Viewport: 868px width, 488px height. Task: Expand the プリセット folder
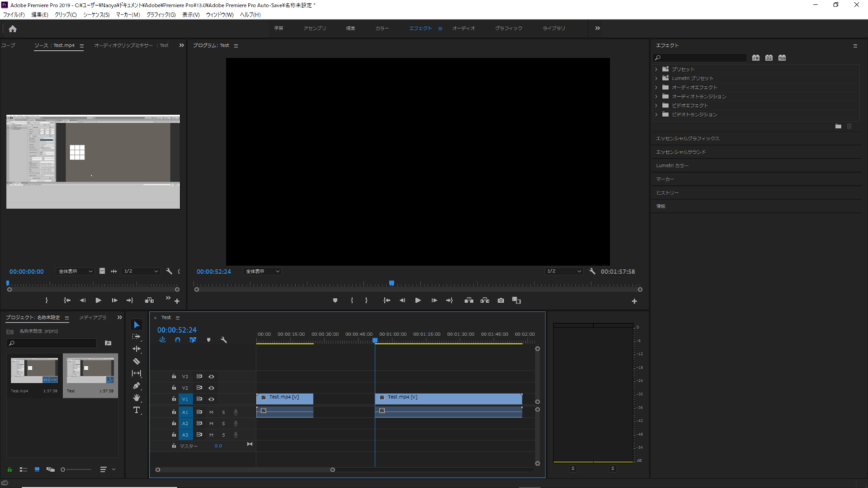pyautogui.click(x=657, y=69)
